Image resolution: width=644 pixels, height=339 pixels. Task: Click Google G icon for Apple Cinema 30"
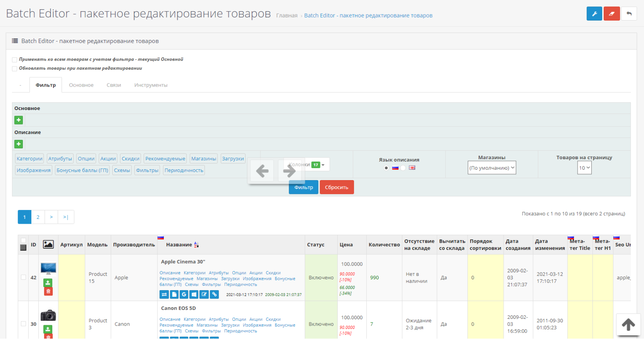point(184,295)
